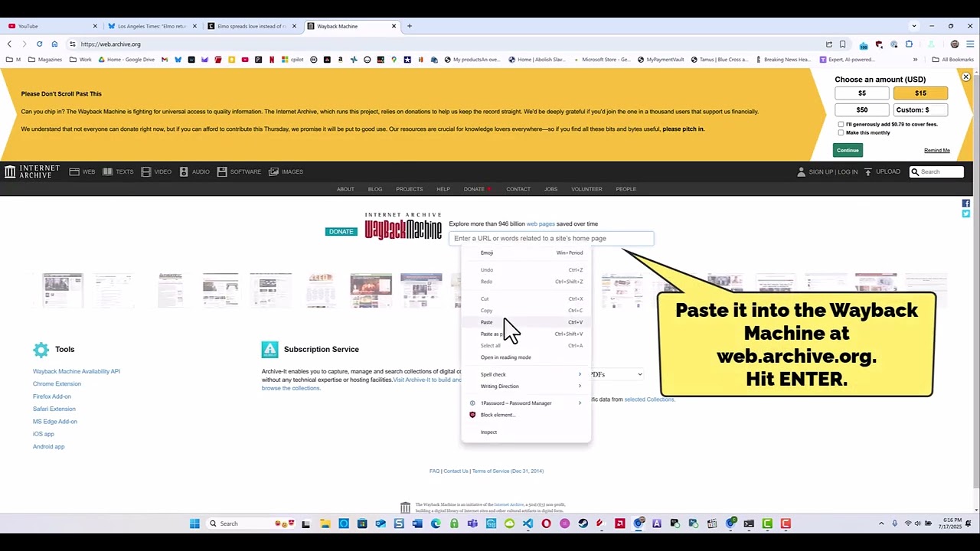Open Visual Studio Code from the taskbar
The height and width of the screenshot is (551, 980).
[x=528, y=523]
